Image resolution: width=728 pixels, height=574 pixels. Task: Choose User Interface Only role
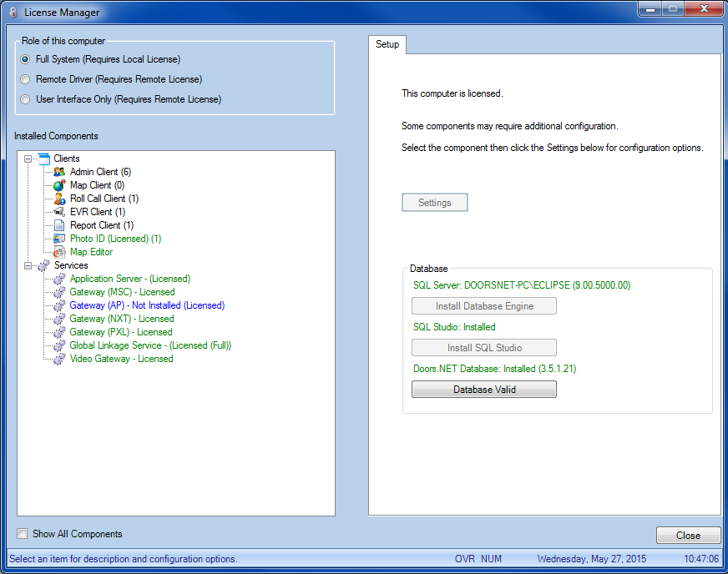click(26, 99)
